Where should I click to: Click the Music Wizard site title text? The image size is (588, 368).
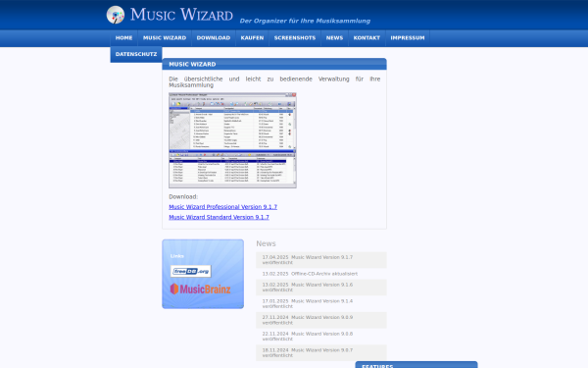[x=181, y=15]
